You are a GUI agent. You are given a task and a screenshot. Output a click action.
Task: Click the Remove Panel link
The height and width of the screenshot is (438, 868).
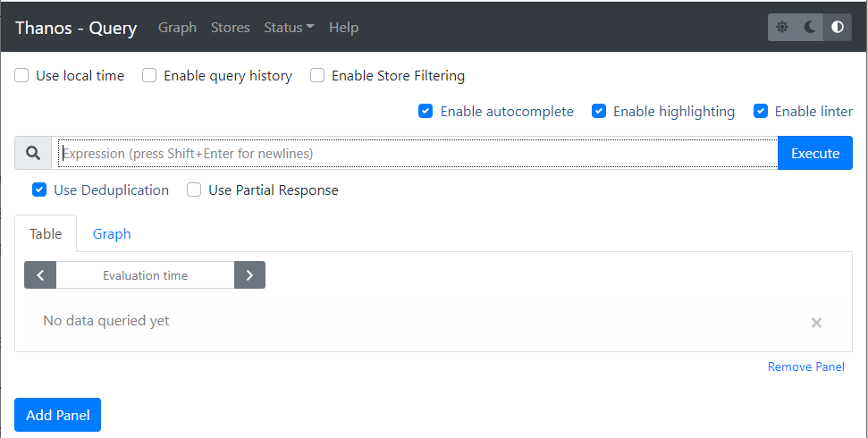pos(805,366)
